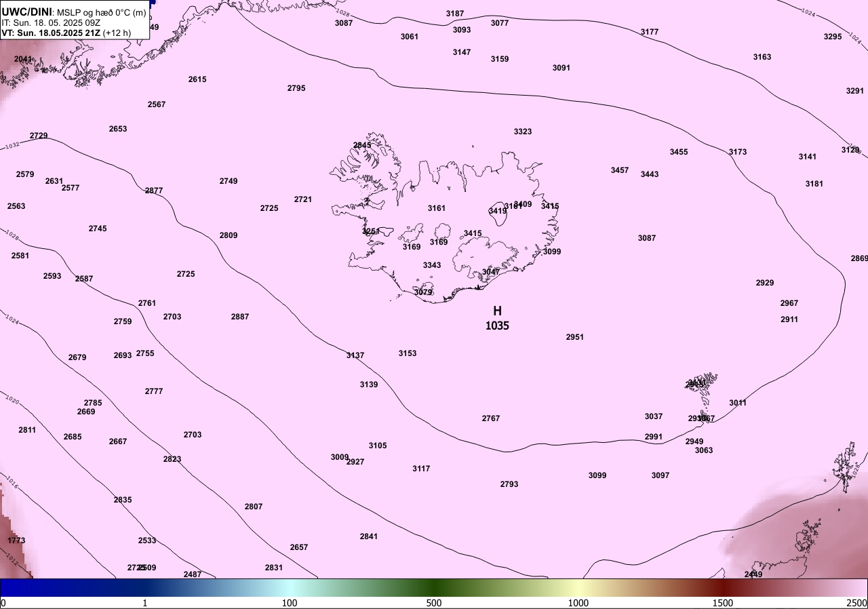Click the 3419 value on the Iceland glacier
Image resolution: width=868 pixels, height=609 pixels.
(498, 211)
